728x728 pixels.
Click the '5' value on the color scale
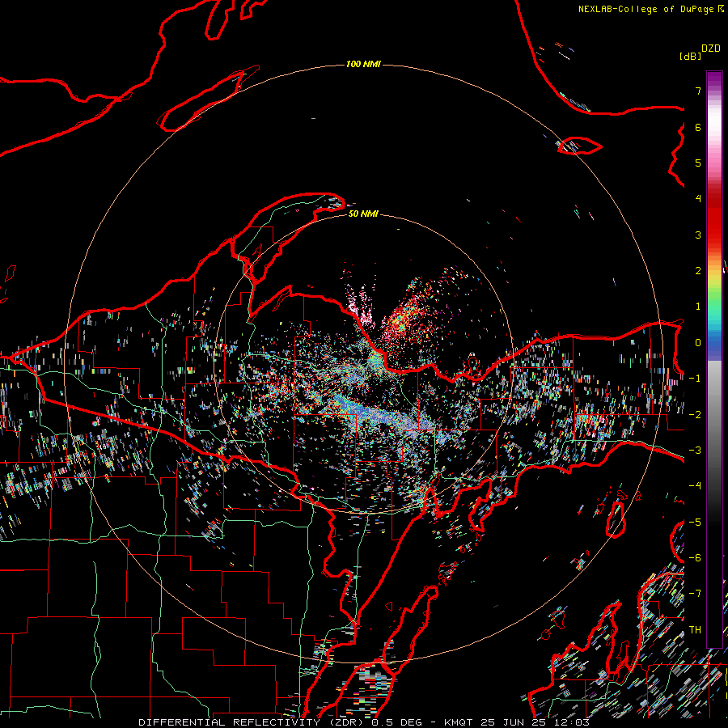point(698,163)
